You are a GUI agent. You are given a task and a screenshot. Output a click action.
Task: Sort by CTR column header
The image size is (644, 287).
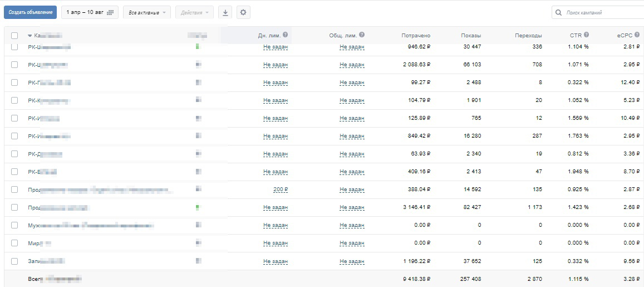click(x=576, y=35)
